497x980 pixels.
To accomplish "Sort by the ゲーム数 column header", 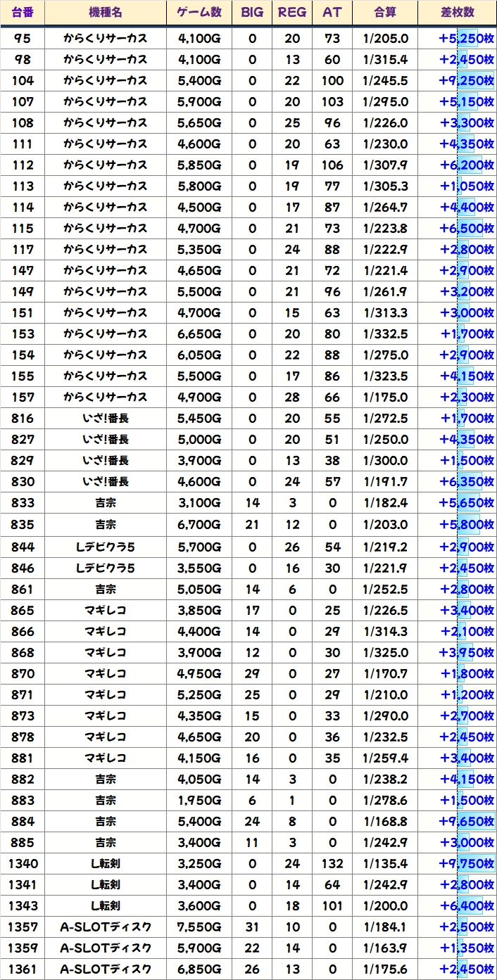I will (x=200, y=13).
